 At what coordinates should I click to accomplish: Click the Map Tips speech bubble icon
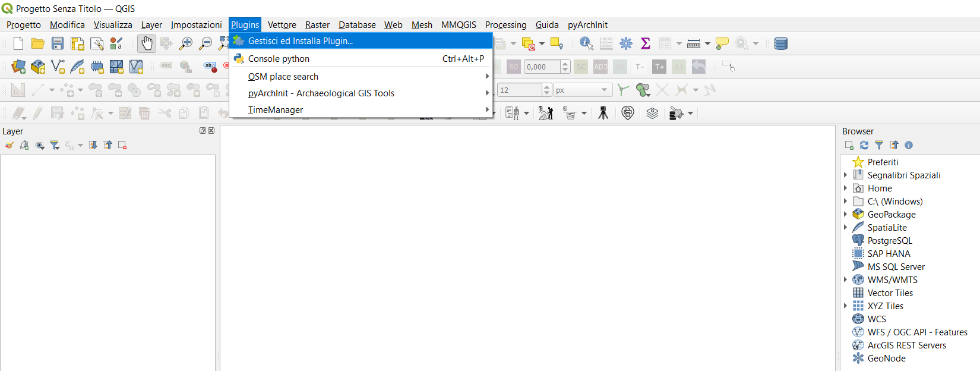722,43
